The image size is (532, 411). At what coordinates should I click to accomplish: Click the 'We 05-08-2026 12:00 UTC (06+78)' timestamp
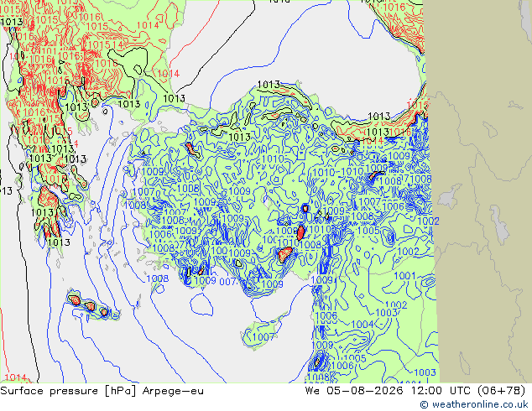[415, 391]
